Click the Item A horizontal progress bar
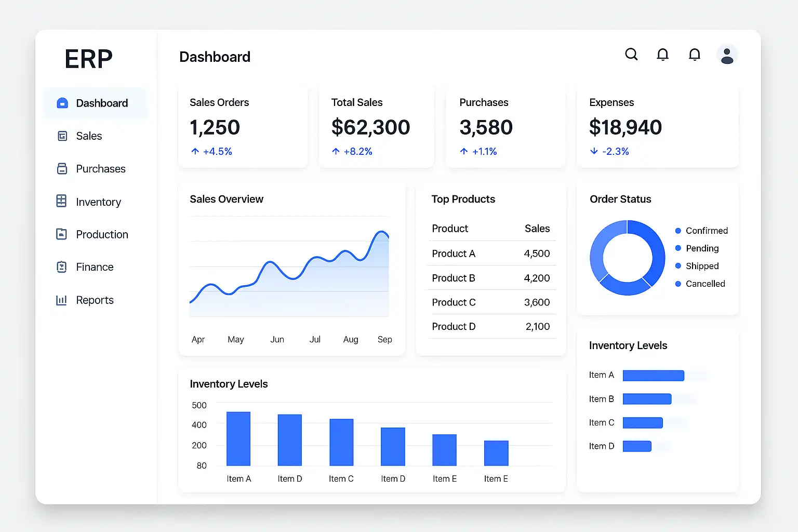This screenshot has width=798, height=532. pos(654,375)
